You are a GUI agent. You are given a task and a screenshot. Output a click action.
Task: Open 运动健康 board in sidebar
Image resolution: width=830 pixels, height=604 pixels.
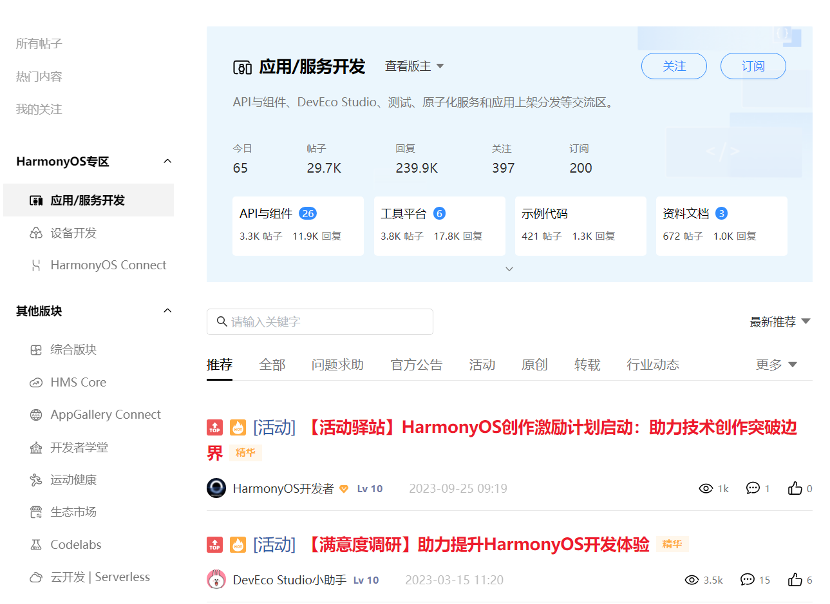(73, 480)
